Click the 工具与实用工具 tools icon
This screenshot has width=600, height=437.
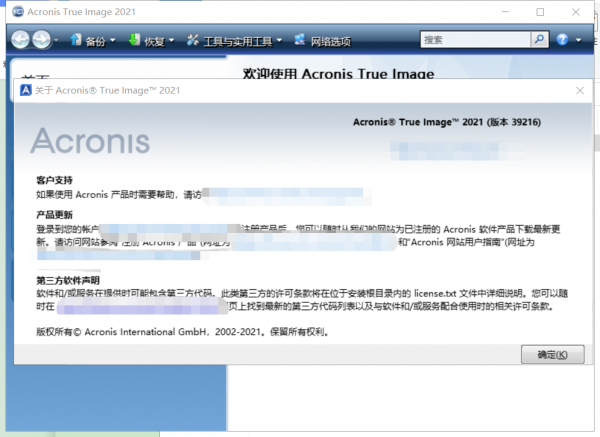[x=192, y=40]
